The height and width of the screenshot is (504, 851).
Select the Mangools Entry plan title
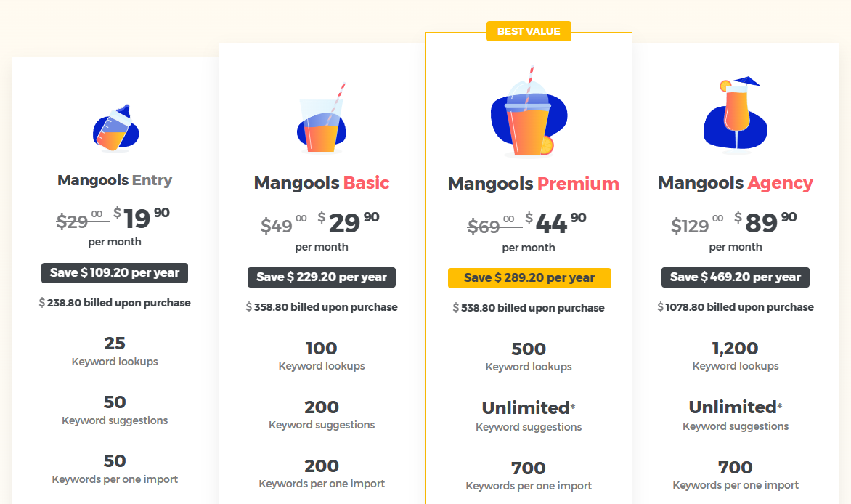point(115,180)
